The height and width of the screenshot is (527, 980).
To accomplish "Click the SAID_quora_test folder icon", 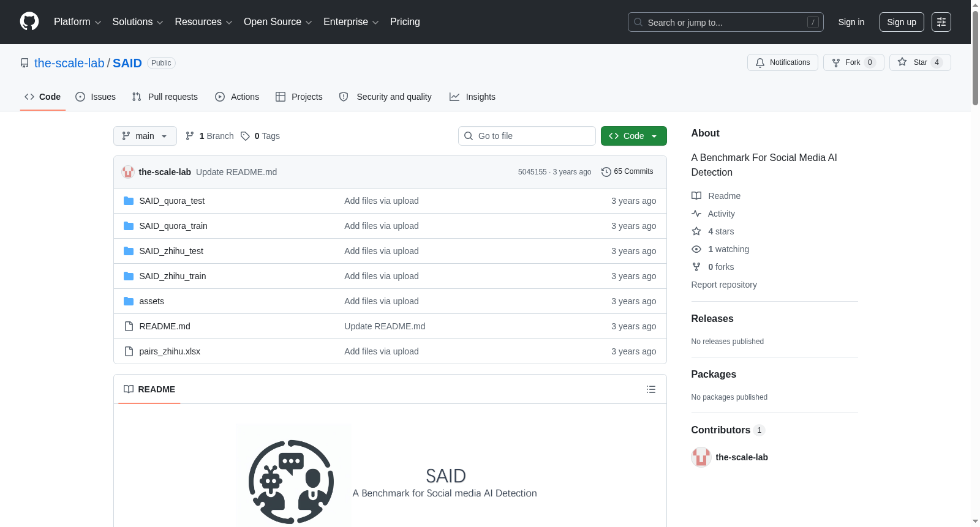I will 129,201.
